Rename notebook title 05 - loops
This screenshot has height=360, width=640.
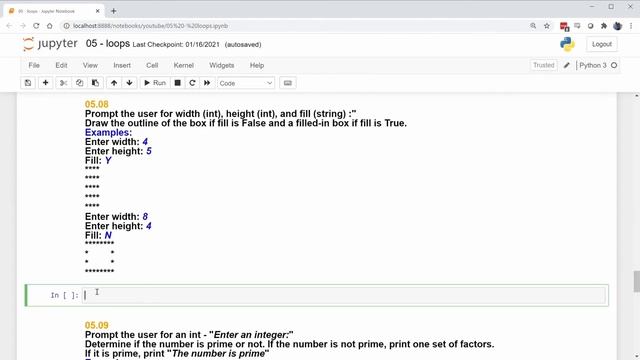(108, 44)
